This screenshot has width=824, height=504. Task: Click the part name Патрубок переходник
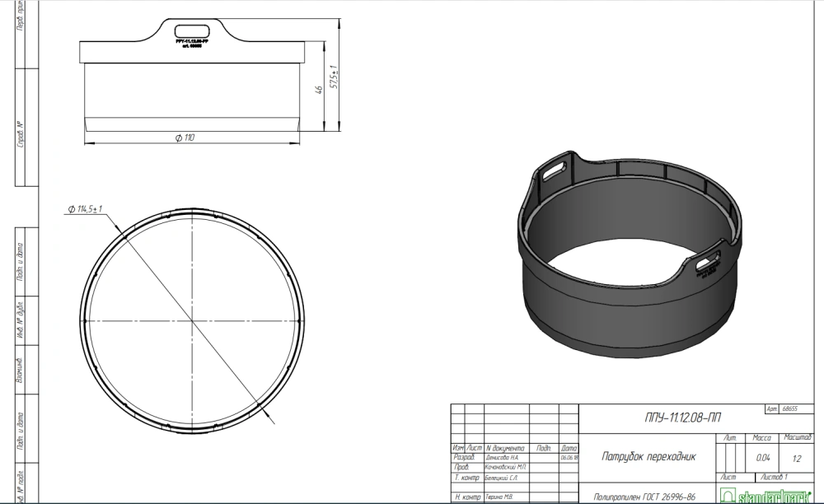(648, 456)
